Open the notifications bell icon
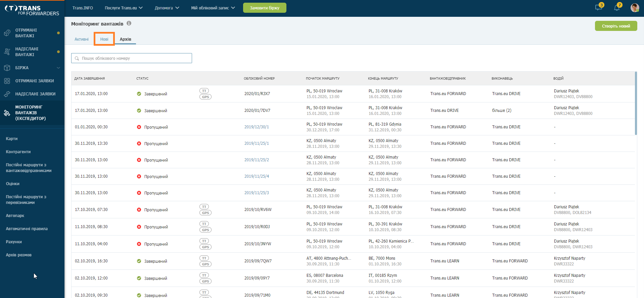This screenshot has width=644, height=298. (x=617, y=7)
